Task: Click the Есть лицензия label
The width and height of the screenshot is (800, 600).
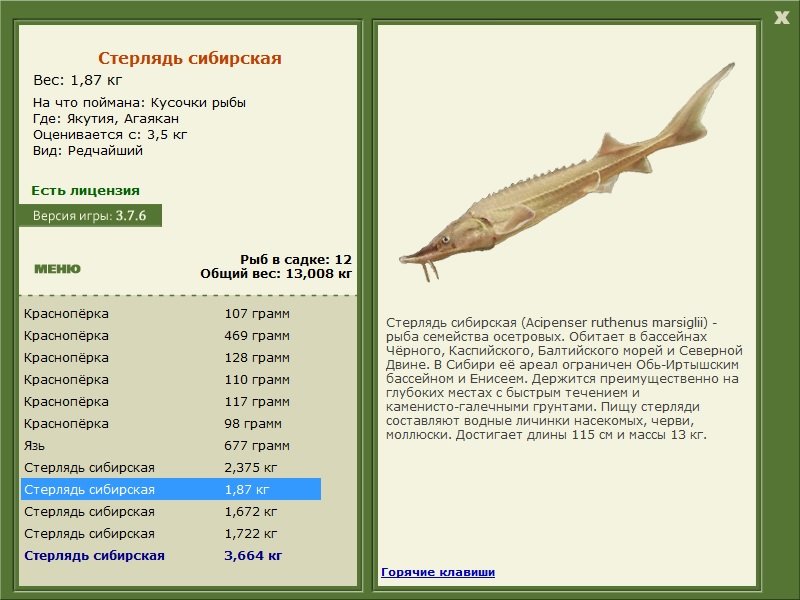Action: [x=85, y=190]
